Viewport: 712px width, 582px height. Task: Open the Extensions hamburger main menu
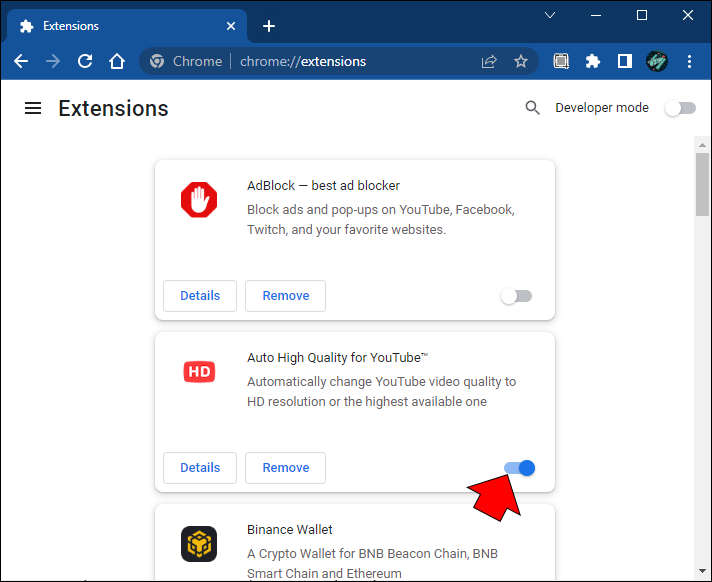coord(33,108)
